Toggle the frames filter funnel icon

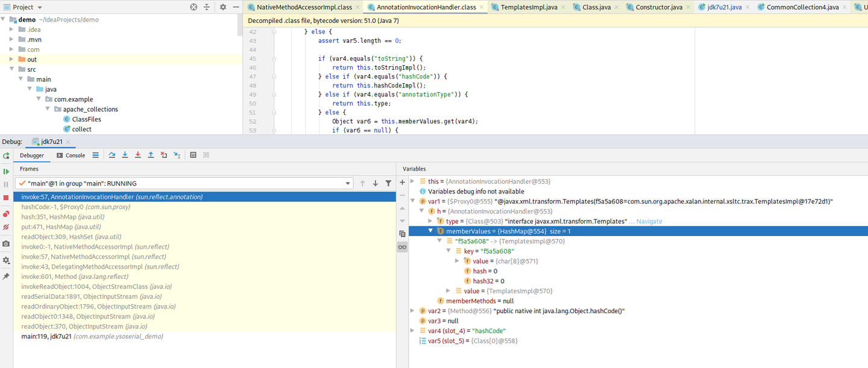pyautogui.click(x=388, y=183)
